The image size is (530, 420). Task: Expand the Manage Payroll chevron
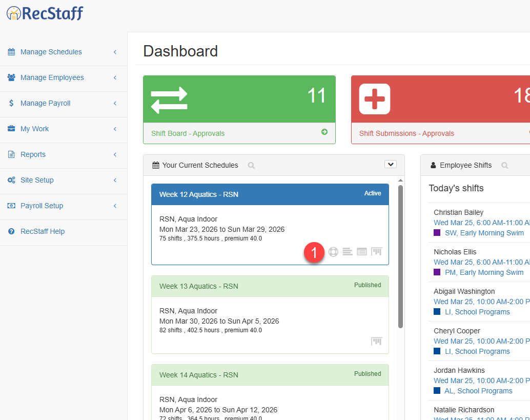[115, 104]
